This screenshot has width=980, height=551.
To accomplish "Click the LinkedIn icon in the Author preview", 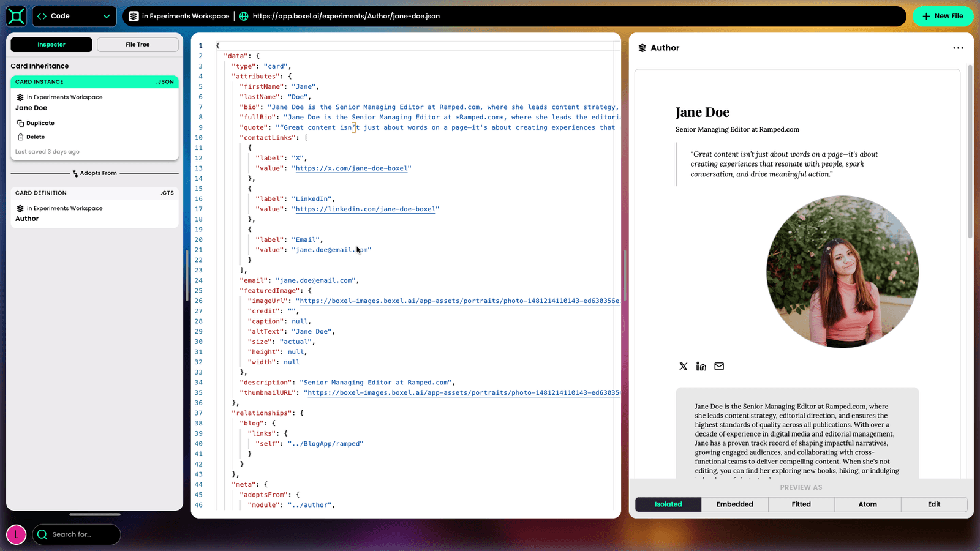I will 701,366.
